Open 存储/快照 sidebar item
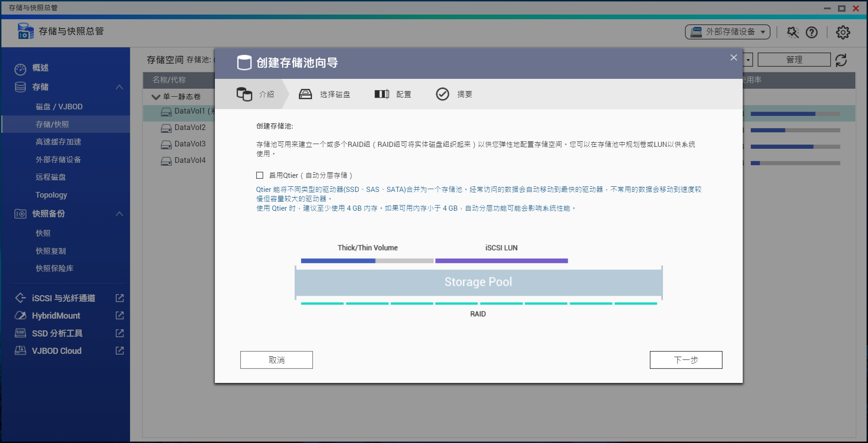 (66, 124)
